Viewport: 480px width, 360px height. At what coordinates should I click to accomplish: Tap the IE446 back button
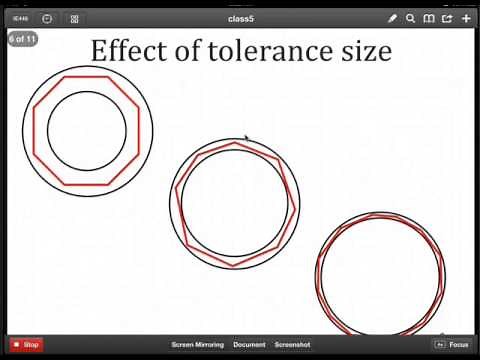click(20, 19)
